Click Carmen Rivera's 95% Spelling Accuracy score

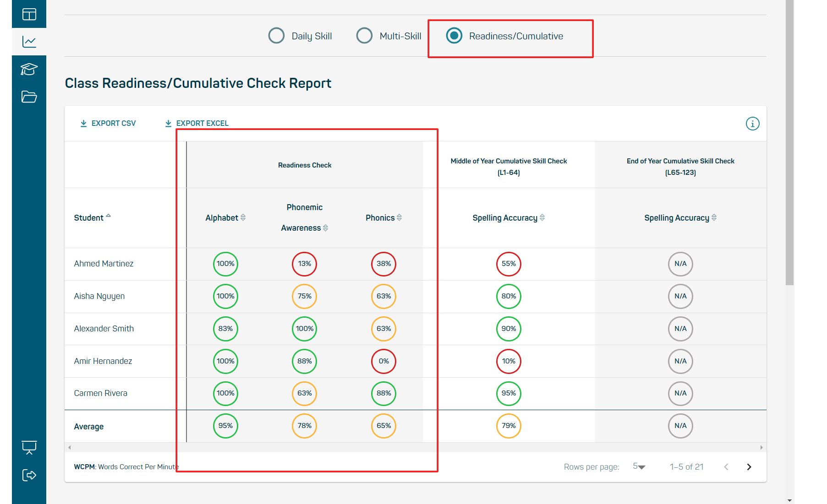click(x=509, y=393)
